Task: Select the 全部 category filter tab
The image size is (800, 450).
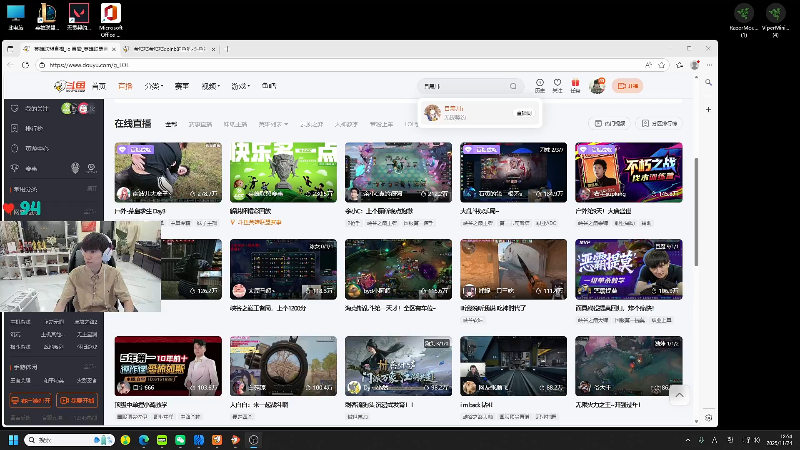Action: tap(171, 124)
